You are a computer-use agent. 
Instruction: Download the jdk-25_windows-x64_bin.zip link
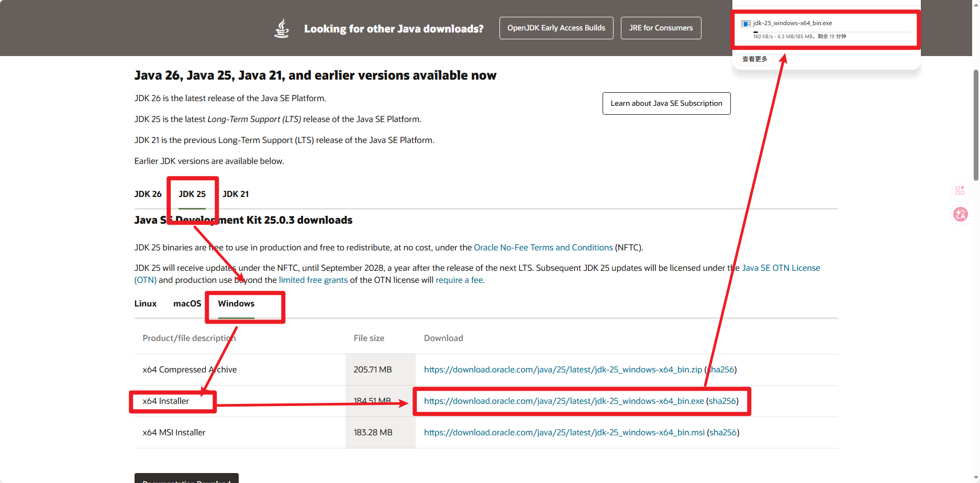coord(563,369)
